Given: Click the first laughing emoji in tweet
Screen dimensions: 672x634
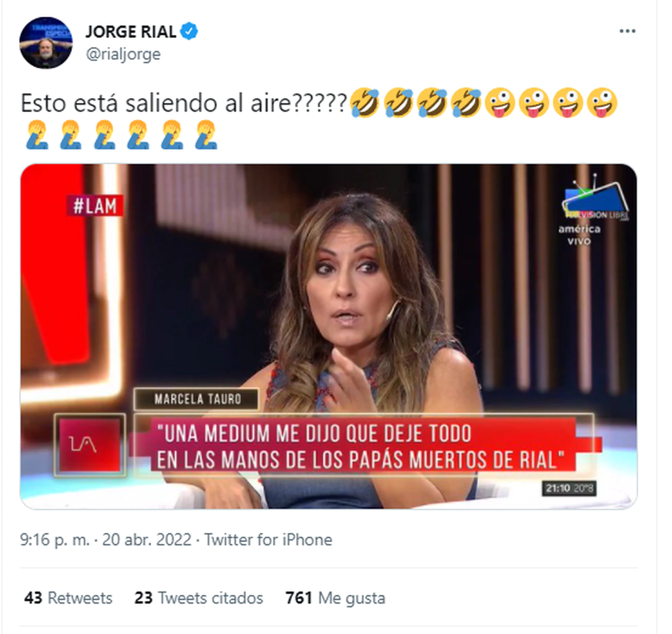Looking at the screenshot, I should pos(366,103).
